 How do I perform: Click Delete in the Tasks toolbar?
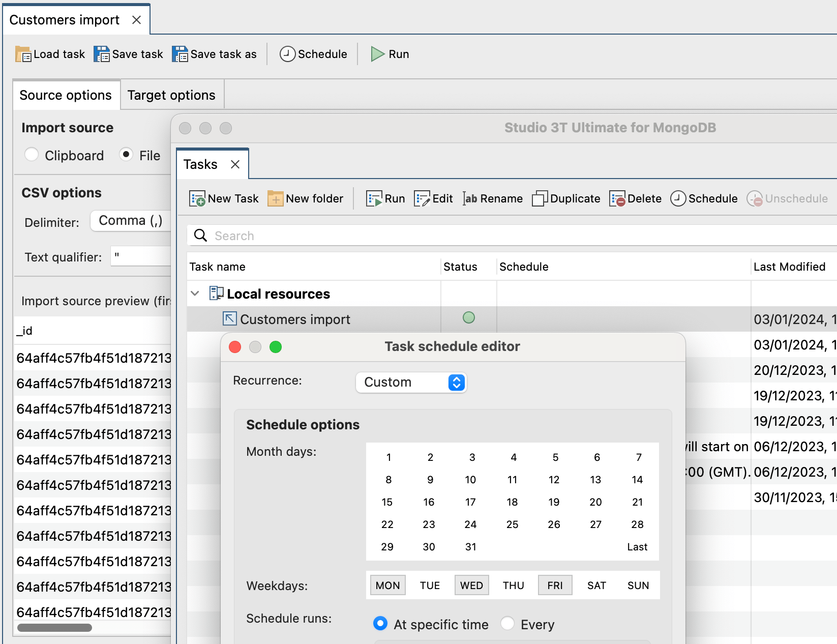point(635,198)
